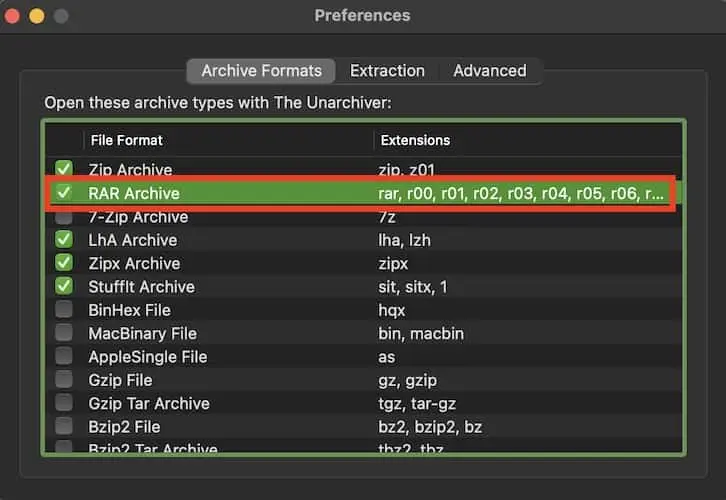Screen dimensions: 726x500
Task: Select the Zipx Archive row name
Action: (134, 263)
